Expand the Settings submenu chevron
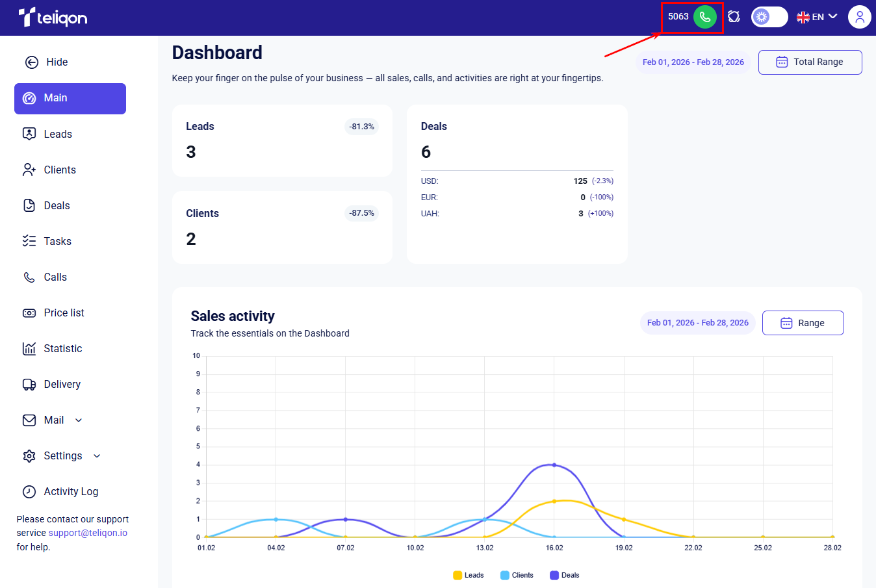 (97, 456)
